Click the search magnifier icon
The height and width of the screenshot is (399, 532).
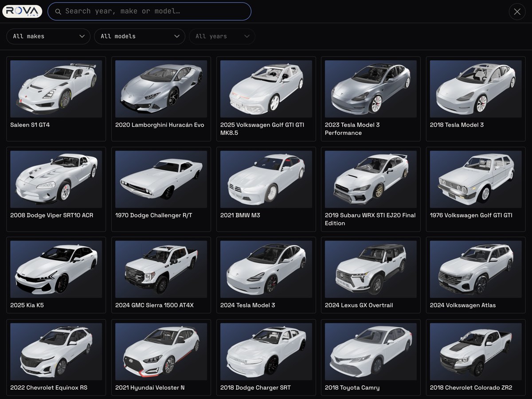pos(58,12)
